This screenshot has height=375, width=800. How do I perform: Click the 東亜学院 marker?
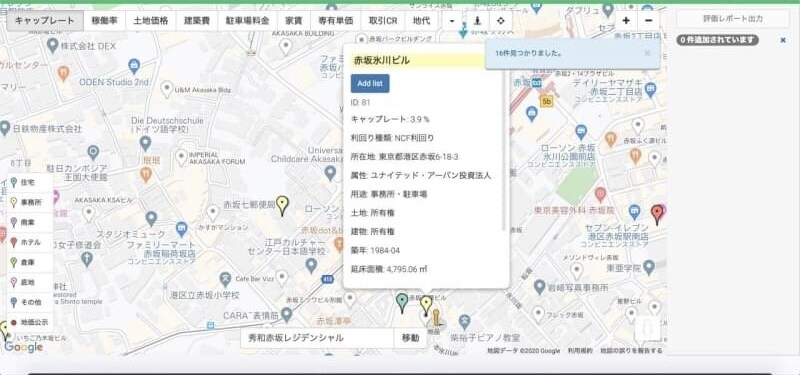pyautogui.click(x=648, y=266)
